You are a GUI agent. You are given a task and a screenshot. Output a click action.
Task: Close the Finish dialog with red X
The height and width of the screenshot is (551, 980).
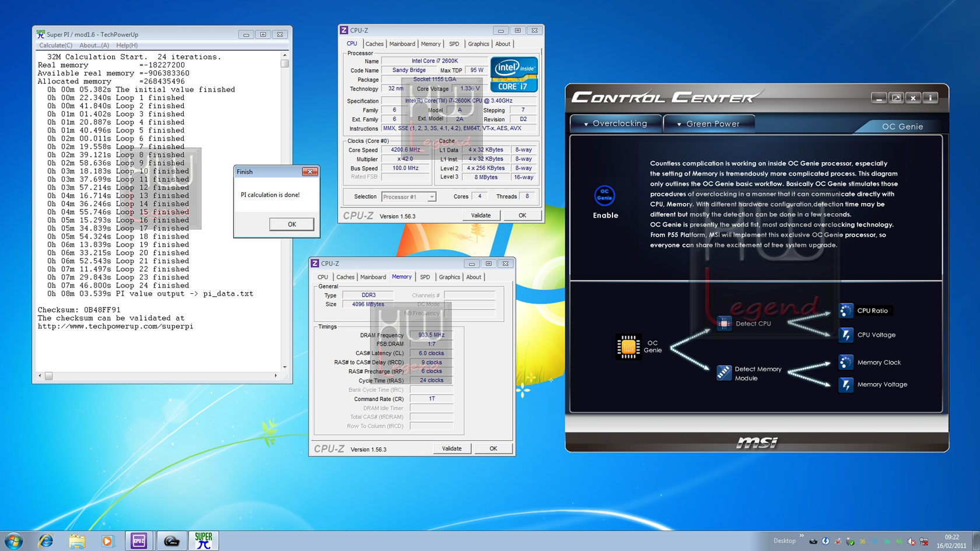click(x=310, y=171)
